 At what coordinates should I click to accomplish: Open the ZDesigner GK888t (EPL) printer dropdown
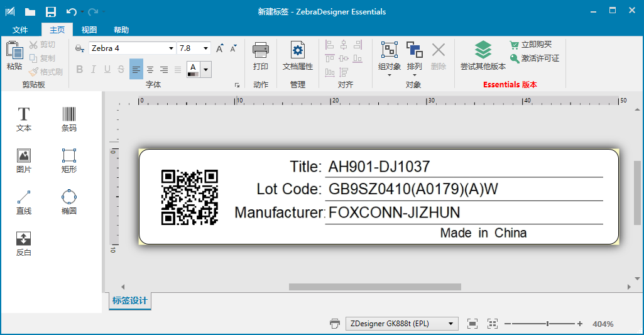[x=451, y=324]
